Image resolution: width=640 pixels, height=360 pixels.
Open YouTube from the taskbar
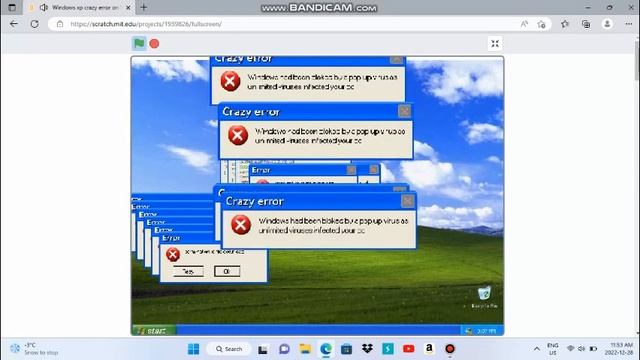[x=409, y=349]
